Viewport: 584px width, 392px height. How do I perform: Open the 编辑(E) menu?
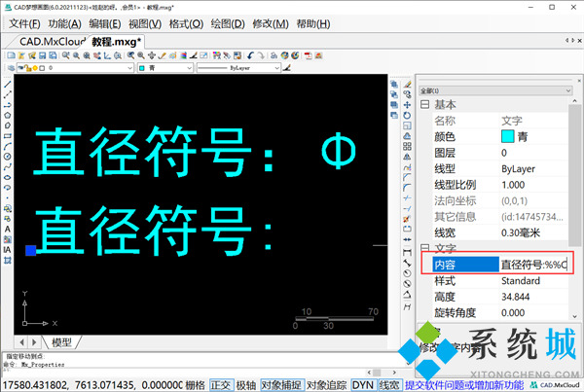pos(105,24)
